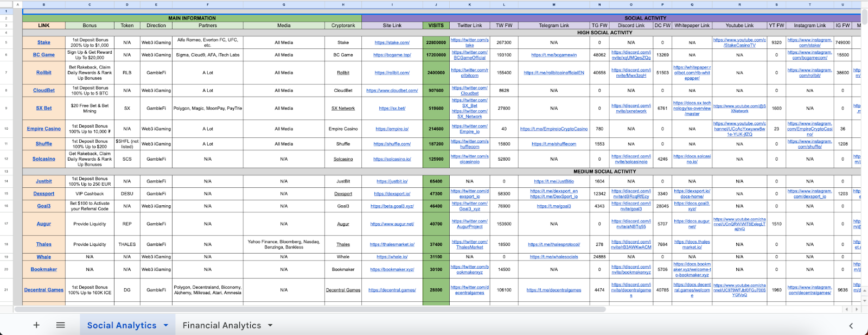Open the https://empire.io/ site link

392,129
